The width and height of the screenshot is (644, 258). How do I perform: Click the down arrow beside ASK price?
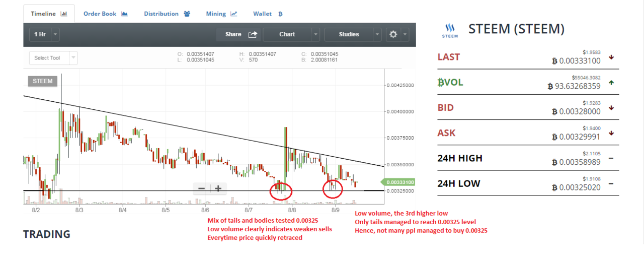click(x=611, y=133)
